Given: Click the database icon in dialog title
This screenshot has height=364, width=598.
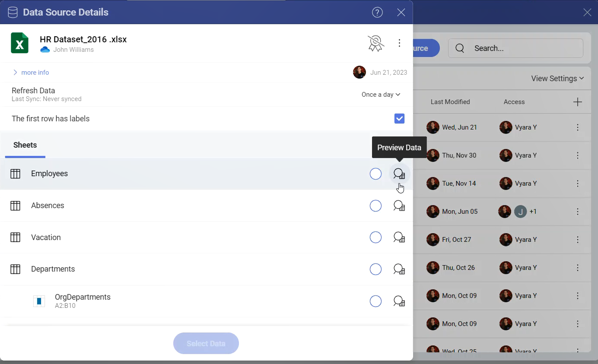Looking at the screenshot, I should coord(13,12).
